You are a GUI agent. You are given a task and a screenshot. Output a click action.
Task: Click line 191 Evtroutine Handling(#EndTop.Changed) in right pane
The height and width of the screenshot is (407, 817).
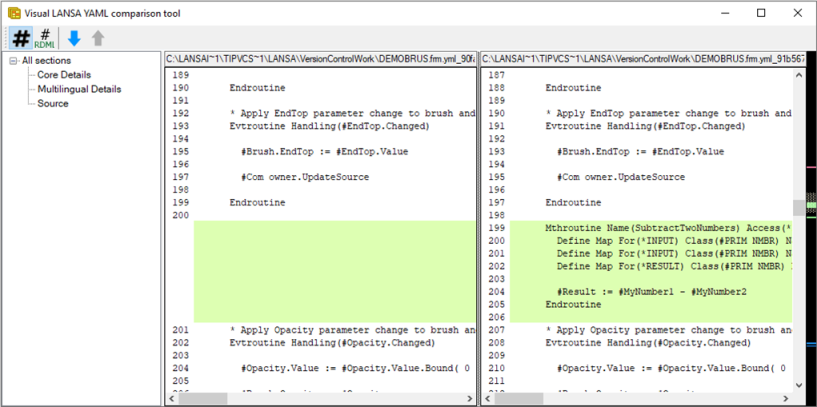pyautogui.click(x=646, y=126)
